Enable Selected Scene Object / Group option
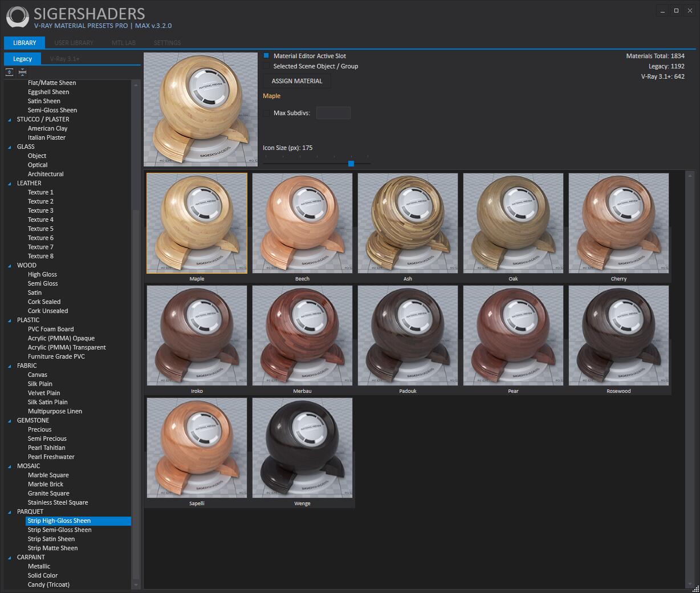The height and width of the screenshot is (593, 700). coord(266,66)
